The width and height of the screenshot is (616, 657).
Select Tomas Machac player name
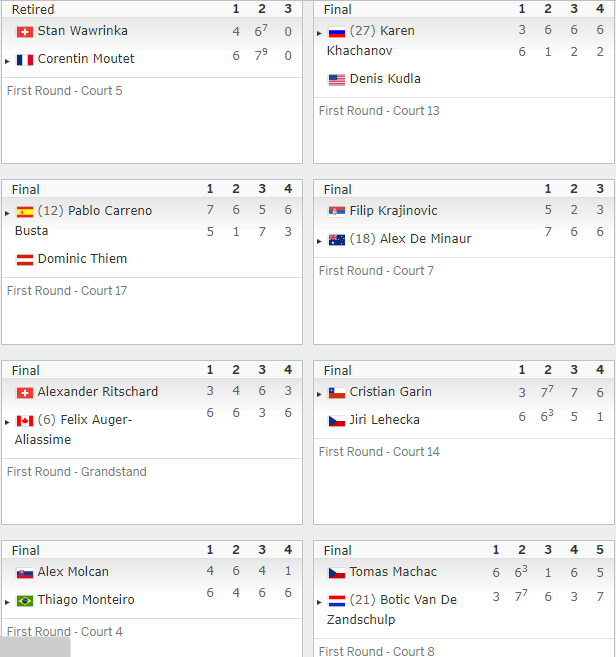[x=393, y=572]
